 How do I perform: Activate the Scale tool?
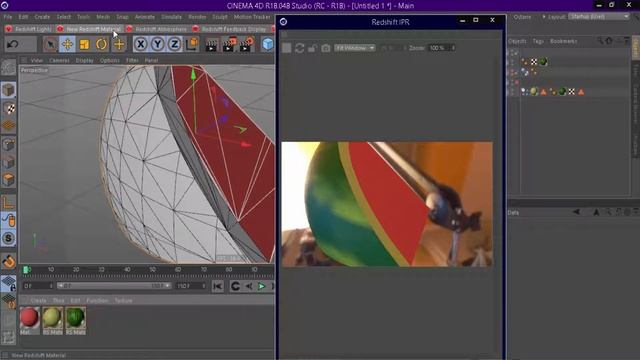click(84, 44)
